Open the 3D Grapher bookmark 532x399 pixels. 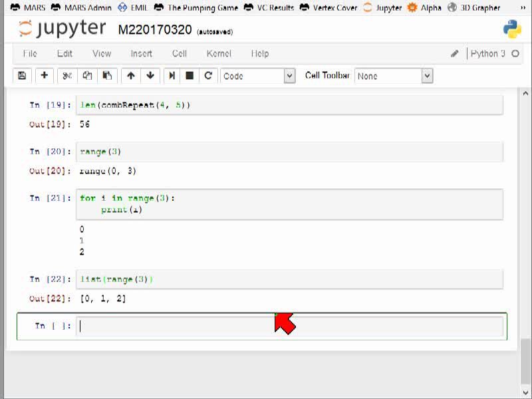click(x=473, y=7)
